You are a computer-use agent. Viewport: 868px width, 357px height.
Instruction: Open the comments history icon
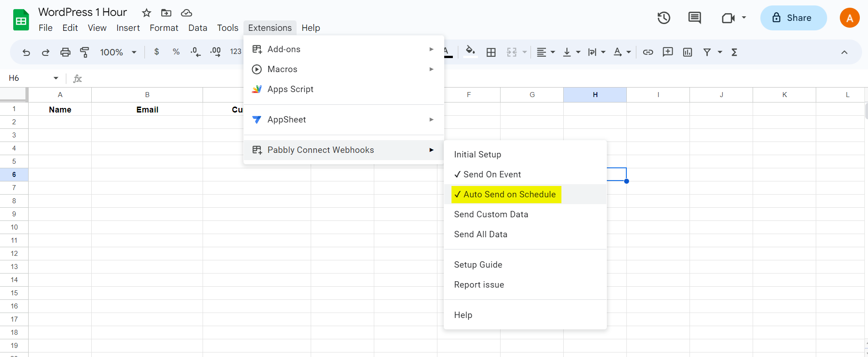[694, 18]
